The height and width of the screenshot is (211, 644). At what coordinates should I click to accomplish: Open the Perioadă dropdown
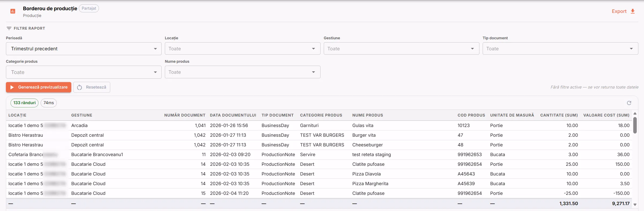[84, 49]
